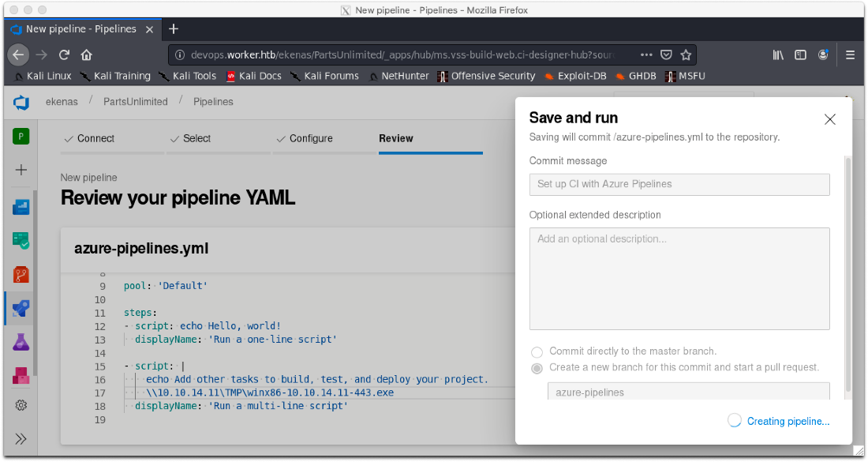
Task: Click the azure-pipelines branch name field
Action: [689, 391]
